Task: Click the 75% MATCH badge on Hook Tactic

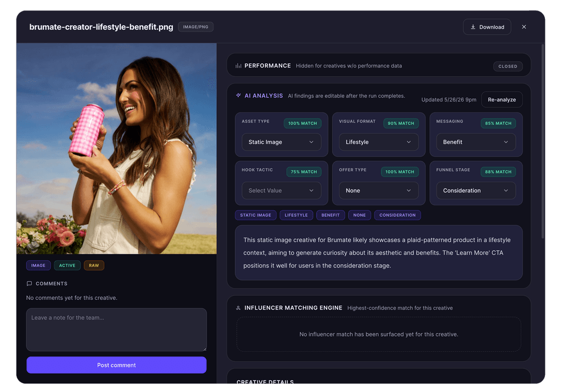Action: tap(304, 172)
